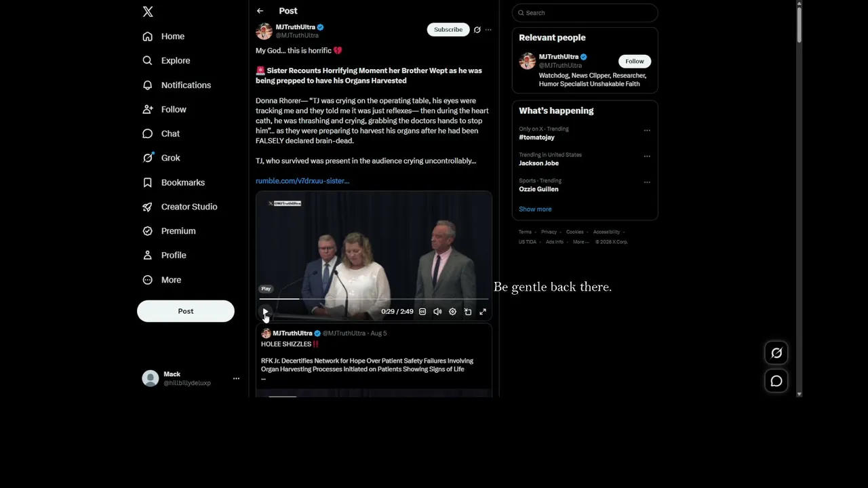Open Bookmarks in the sidebar

click(x=174, y=182)
